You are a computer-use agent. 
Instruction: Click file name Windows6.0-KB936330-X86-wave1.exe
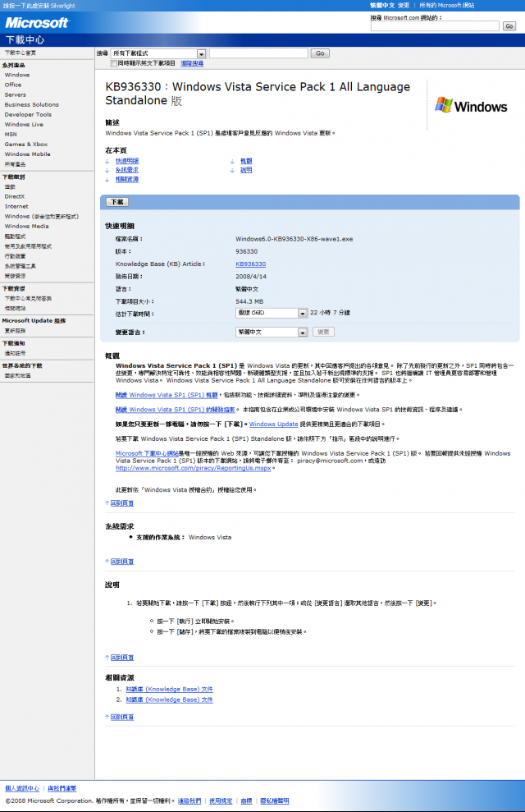[x=294, y=239]
